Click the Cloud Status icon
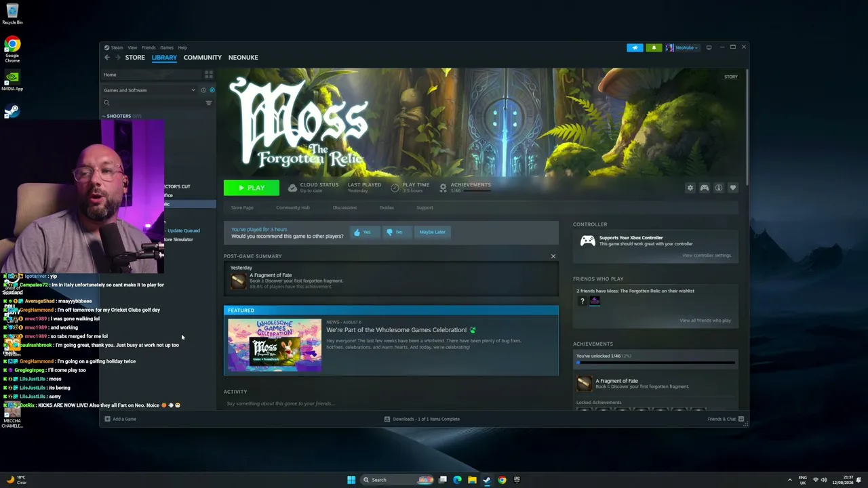Image resolution: width=868 pixels, height=488 pixels. coord(292,188)
